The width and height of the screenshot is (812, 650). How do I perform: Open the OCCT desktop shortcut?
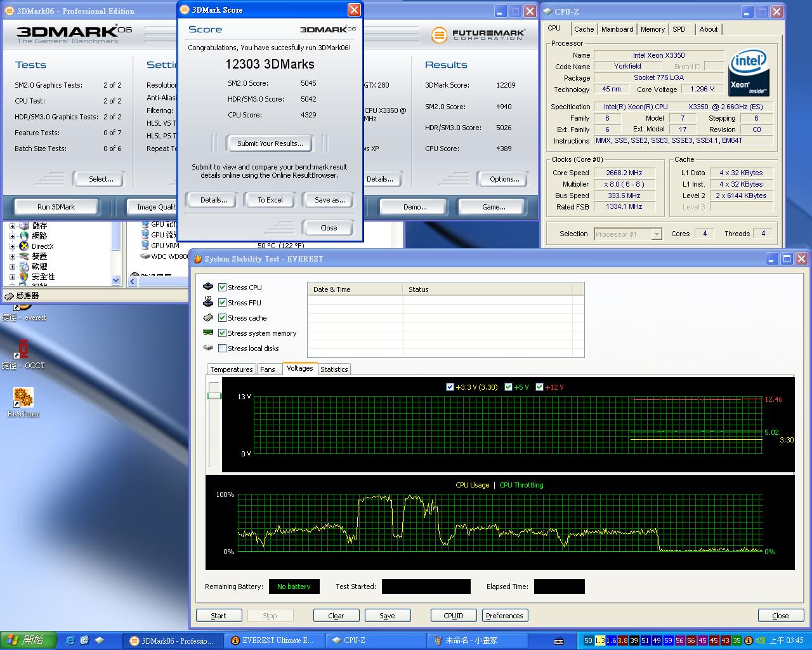click(x=23, y=350)
